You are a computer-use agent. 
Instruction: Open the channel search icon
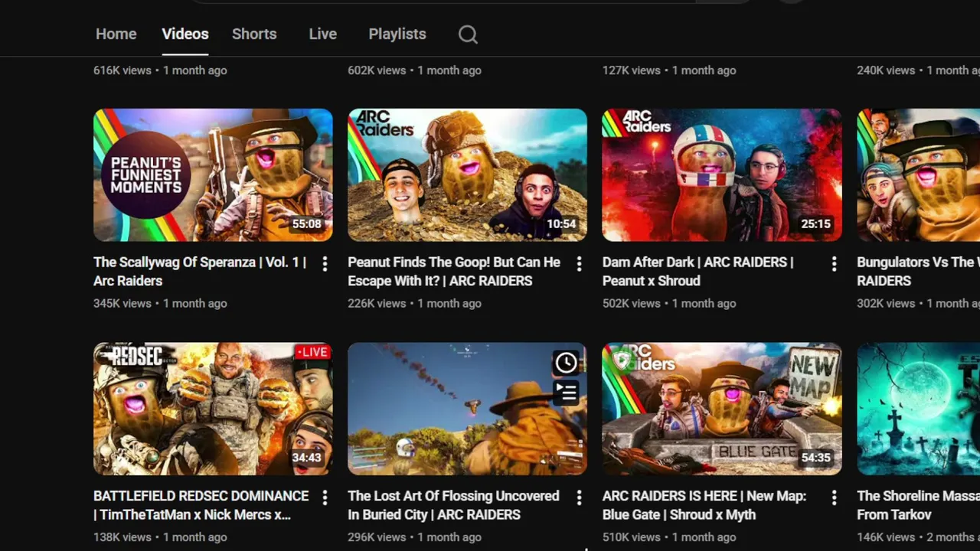(x=468, y=34)
